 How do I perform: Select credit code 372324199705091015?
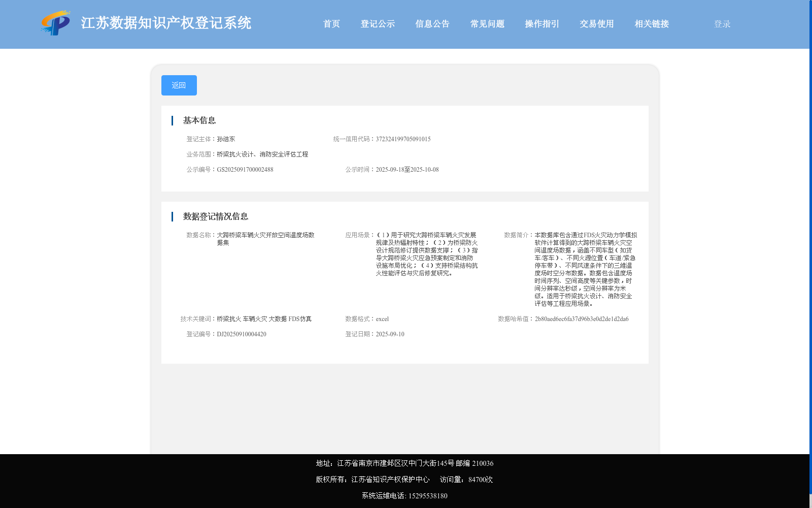click(x=403, y=139)
